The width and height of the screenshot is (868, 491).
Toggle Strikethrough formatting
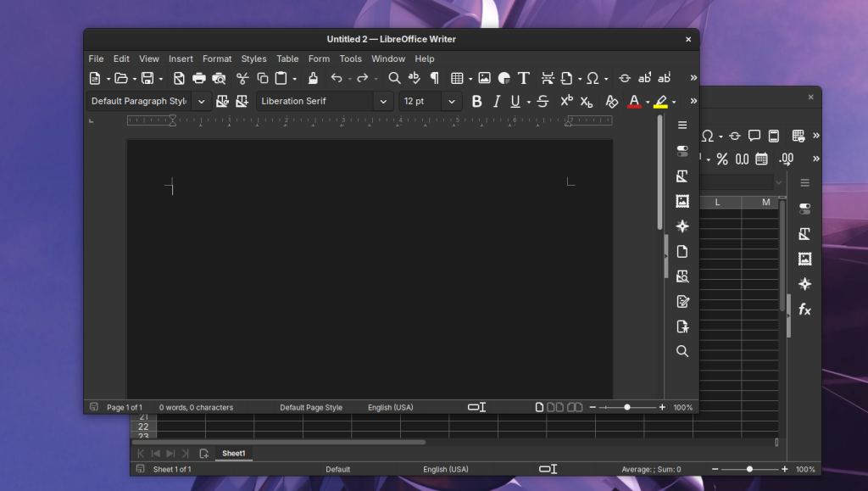coord(542,101)
